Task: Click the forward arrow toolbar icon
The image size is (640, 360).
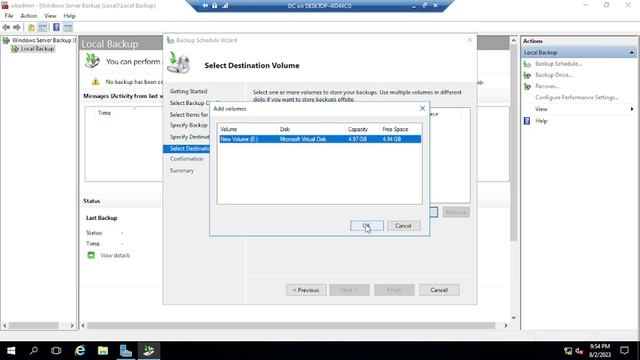Action: (17, 27)
